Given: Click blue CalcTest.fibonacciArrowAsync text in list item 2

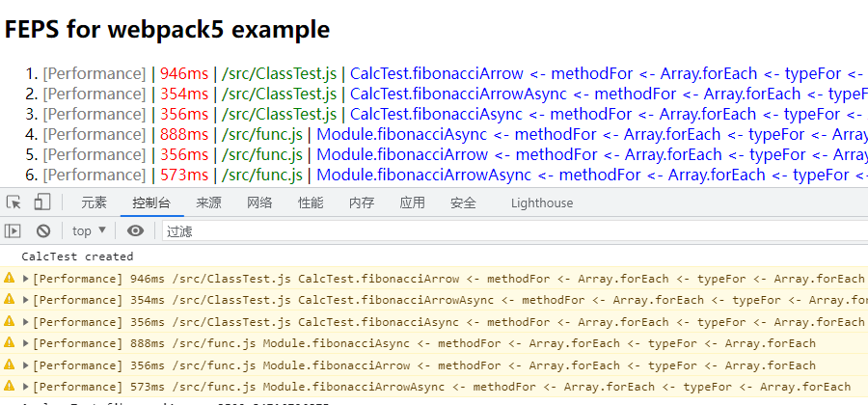Looking at the screenshot, I should [x=458, y=94].
